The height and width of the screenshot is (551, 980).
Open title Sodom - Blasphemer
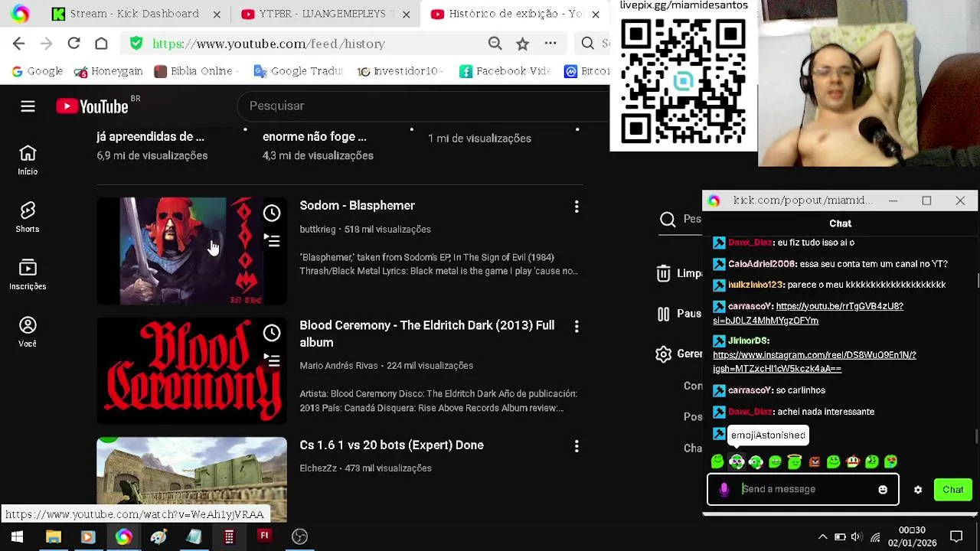coord(357,206)
